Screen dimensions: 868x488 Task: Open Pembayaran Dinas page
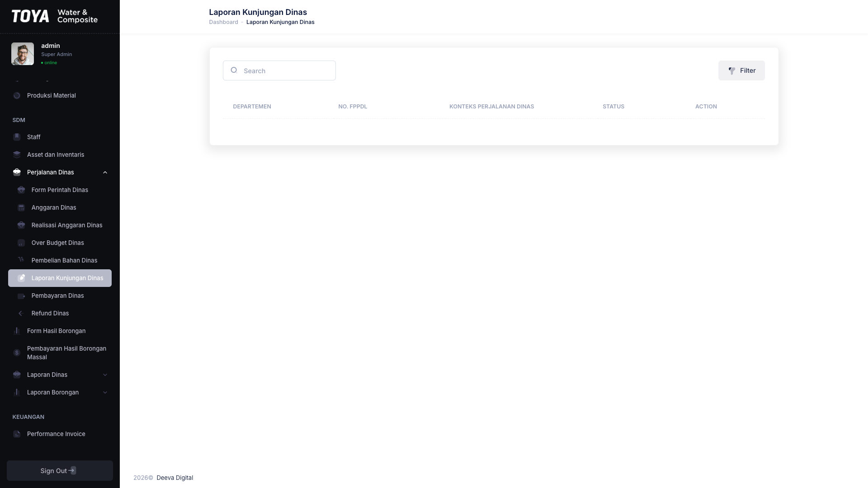(60, 296)
